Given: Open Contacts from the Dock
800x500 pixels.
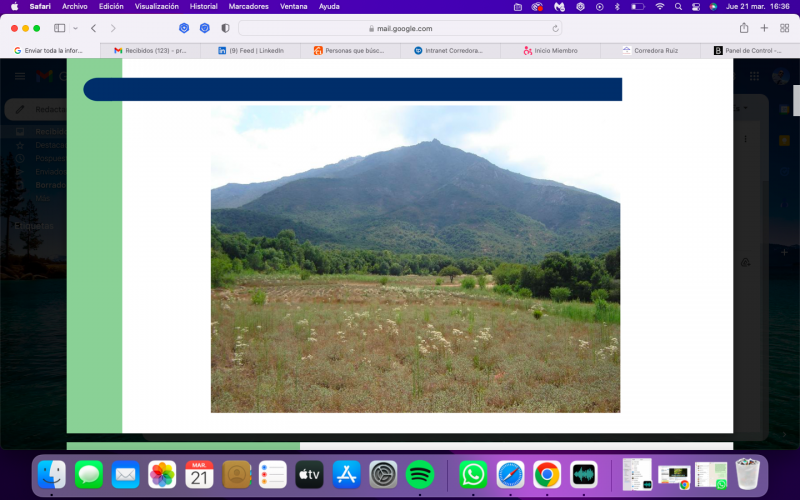Looking at the screenshot, I should coord(236,474).
